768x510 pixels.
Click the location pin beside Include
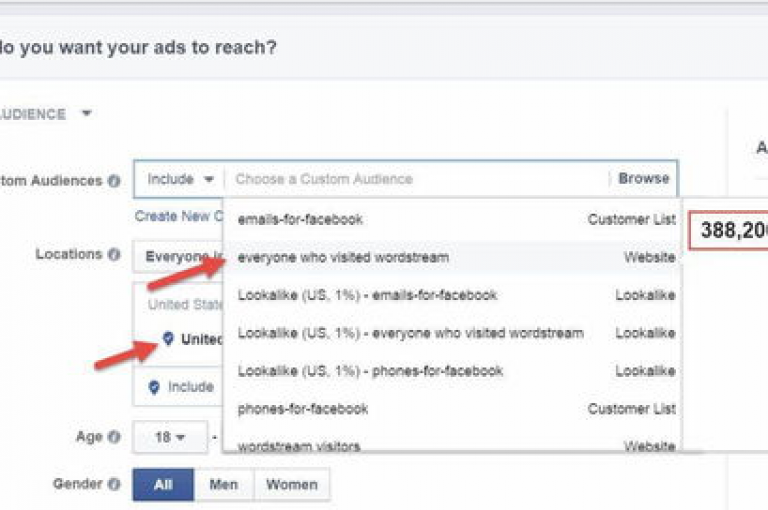coord(153,387)
